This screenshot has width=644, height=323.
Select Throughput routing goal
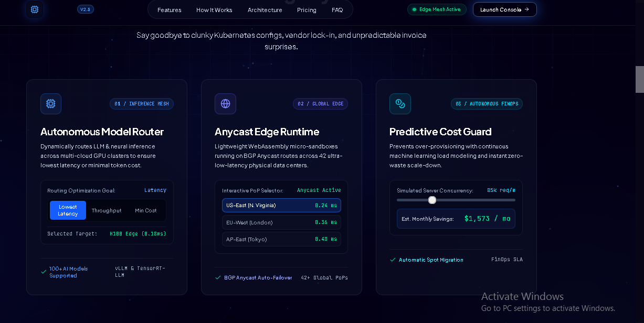[107, 210]
